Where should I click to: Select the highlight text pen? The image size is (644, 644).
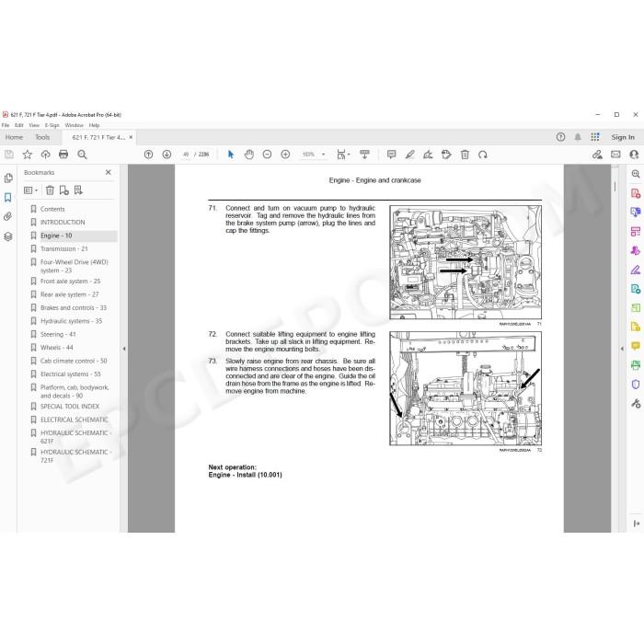[x=410, y=155]
